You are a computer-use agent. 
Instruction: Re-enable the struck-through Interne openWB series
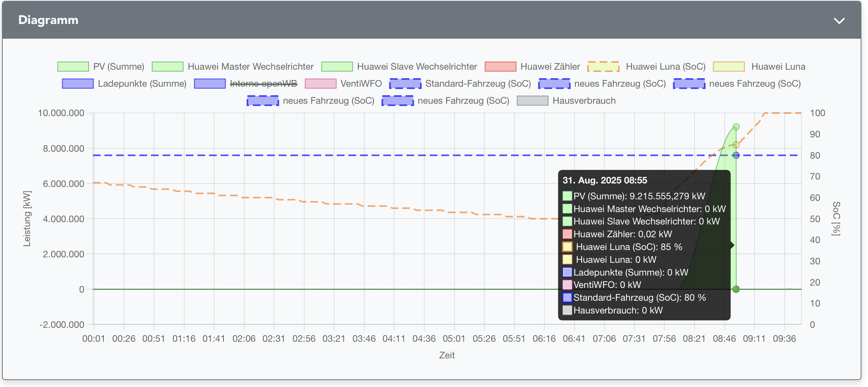coord(263,84)
